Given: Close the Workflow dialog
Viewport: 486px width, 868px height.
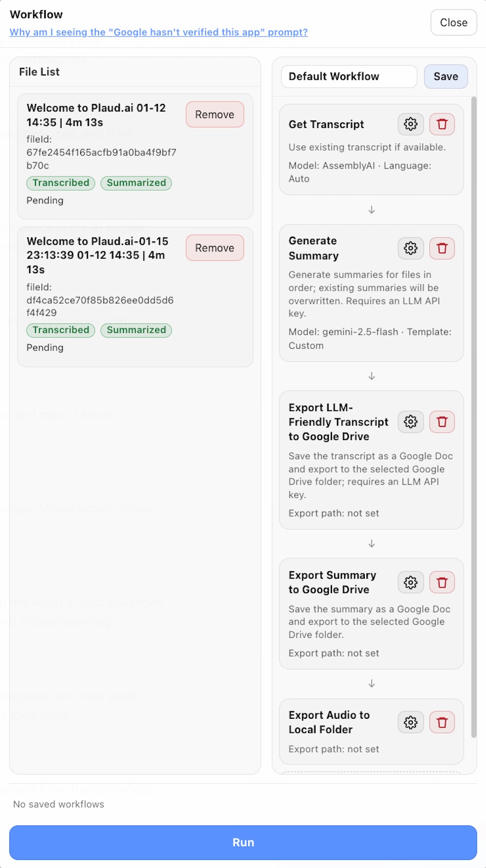Looking at the screenshot, I should 453,22.
